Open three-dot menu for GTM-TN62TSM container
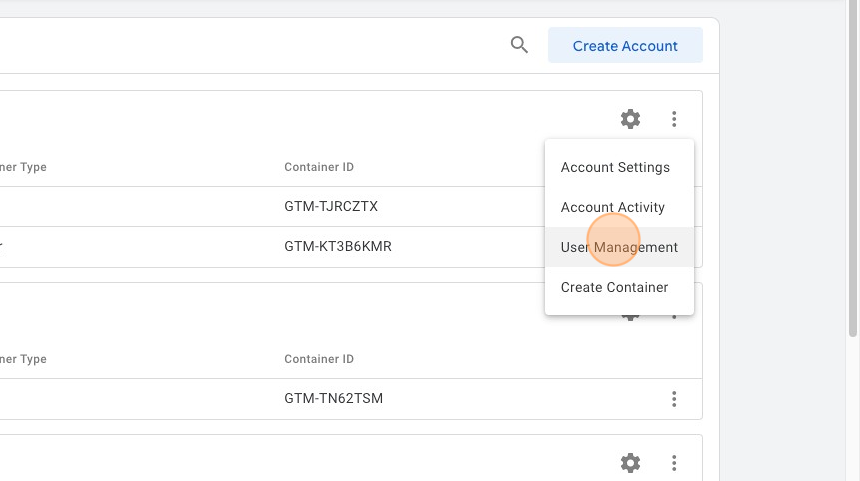 674,399
